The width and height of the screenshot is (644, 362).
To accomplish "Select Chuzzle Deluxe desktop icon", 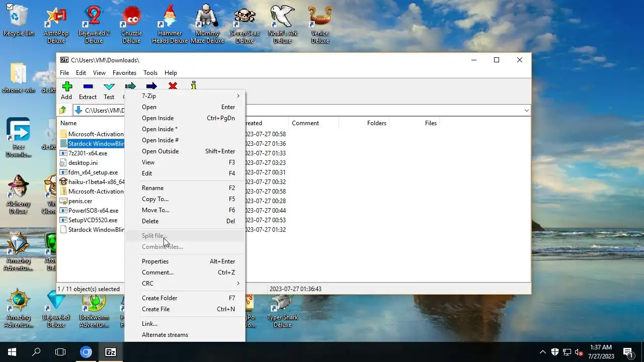I will (132, 24).
